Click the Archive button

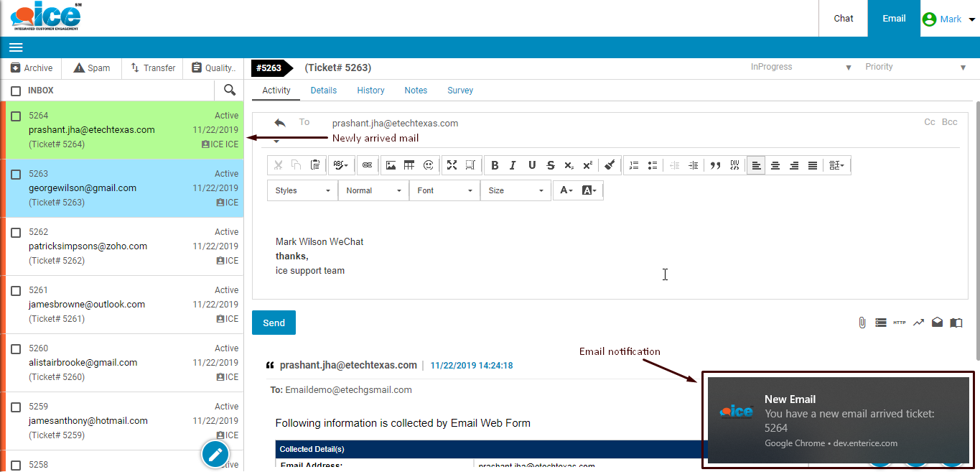32,68
